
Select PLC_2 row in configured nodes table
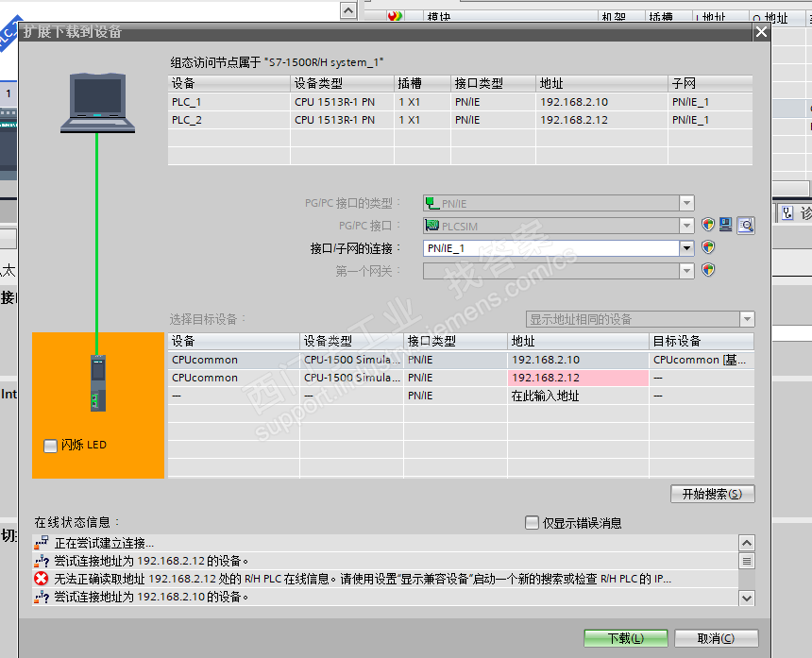coord(460,120)
